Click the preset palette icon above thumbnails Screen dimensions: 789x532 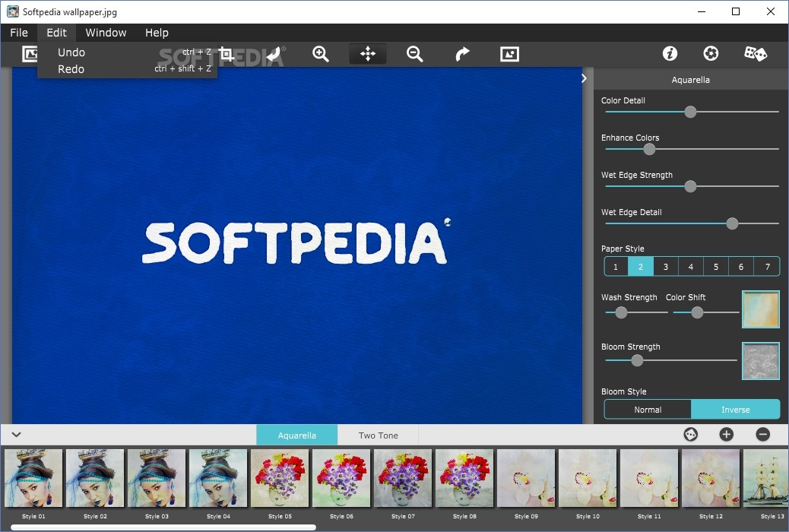[x=690, y=435]
